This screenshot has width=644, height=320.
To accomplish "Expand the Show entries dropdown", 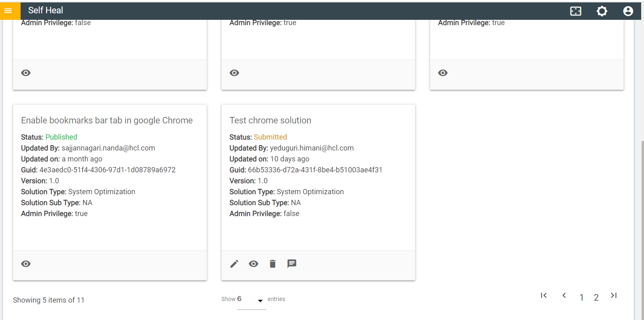I will coord(260,300).
